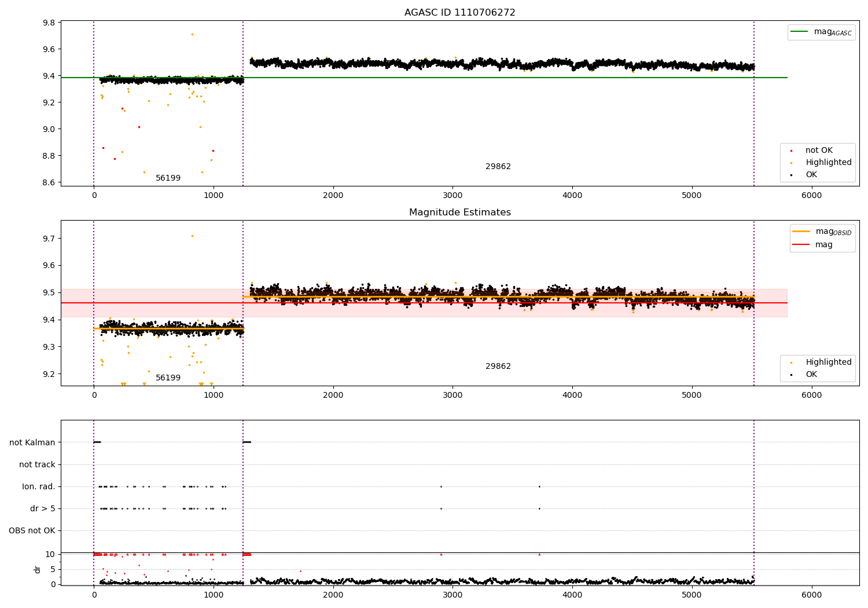The image size is (868, 608).
Task: Click the 'OBS not OK' row label
Action: tap(32, 531)
